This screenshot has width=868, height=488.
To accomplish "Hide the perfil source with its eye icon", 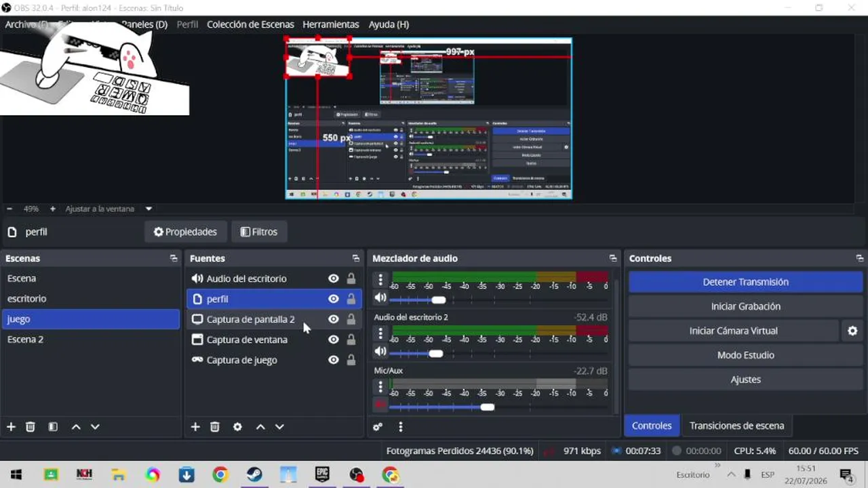I will tap(333, 299).
